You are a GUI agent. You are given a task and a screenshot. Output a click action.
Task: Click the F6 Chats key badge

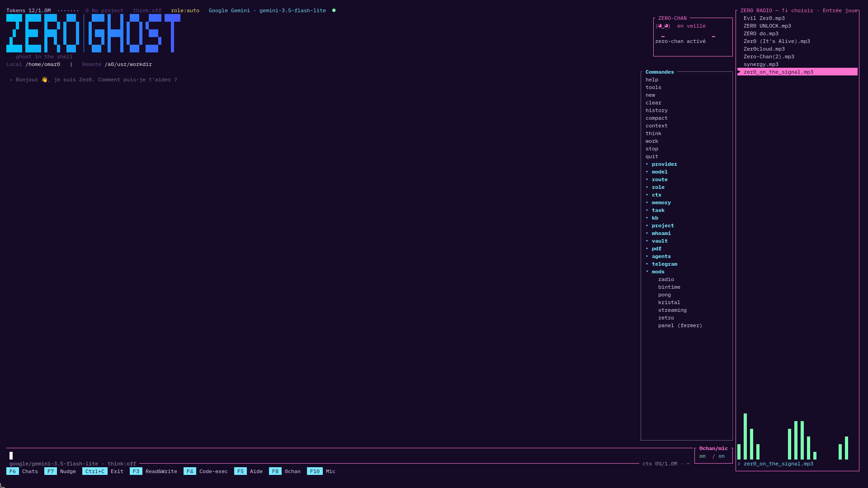[x=13, y=471]
